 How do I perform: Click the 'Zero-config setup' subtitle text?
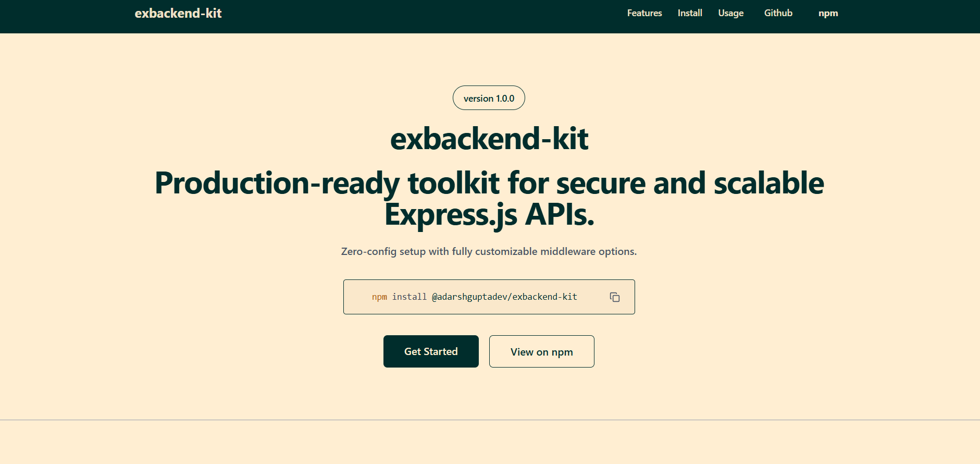[x=489, y=251]
